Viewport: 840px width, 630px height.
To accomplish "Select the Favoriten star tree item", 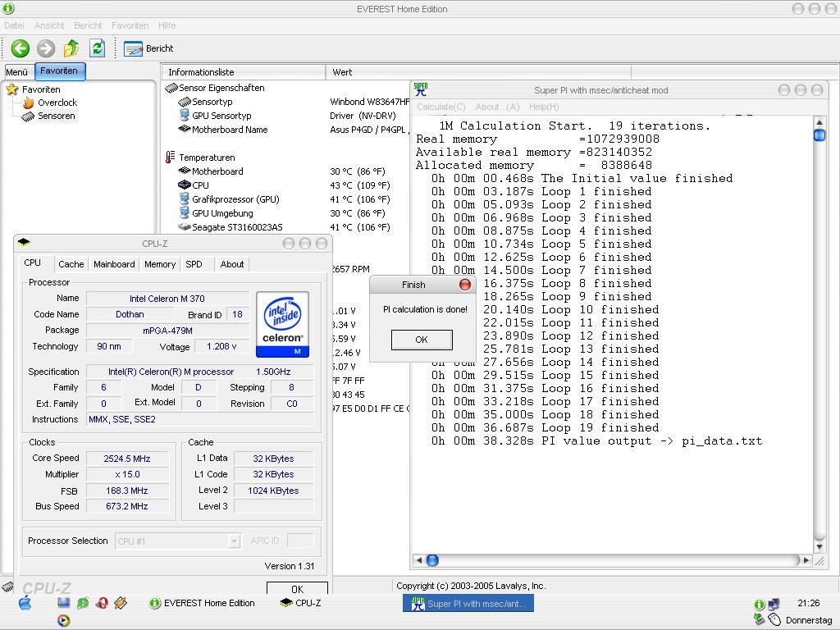I will coord(34,89).
